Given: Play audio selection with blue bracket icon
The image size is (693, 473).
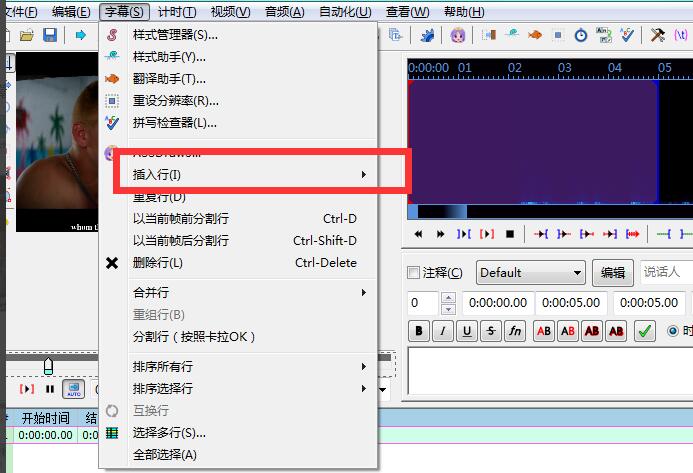Looking at the screenshot, I should pos(464,234).
